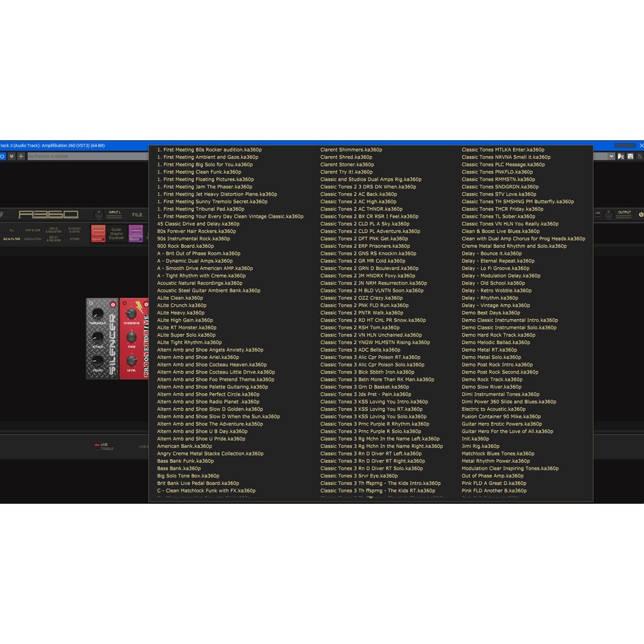Select Classic Tones NRVNA Smell it.ka360p
Viewport: 644px width, 644px height.
pyautogui.click(x=506, y=157)
